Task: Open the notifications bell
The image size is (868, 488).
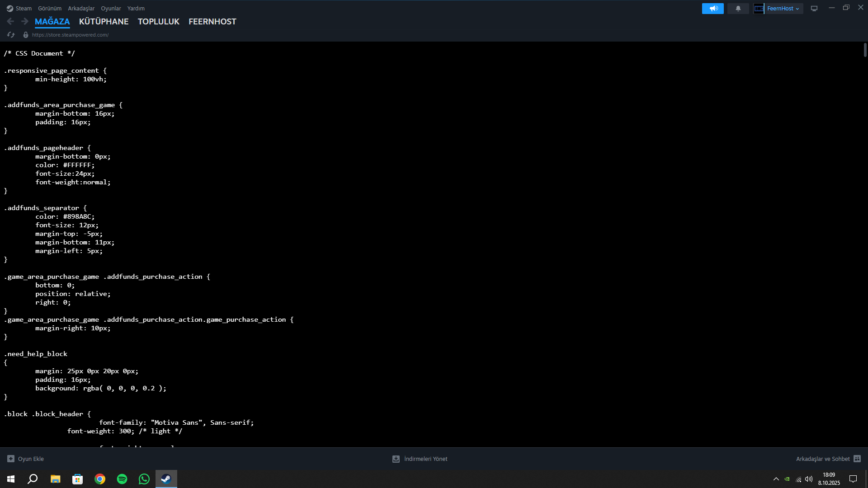Action: point(738,9)
